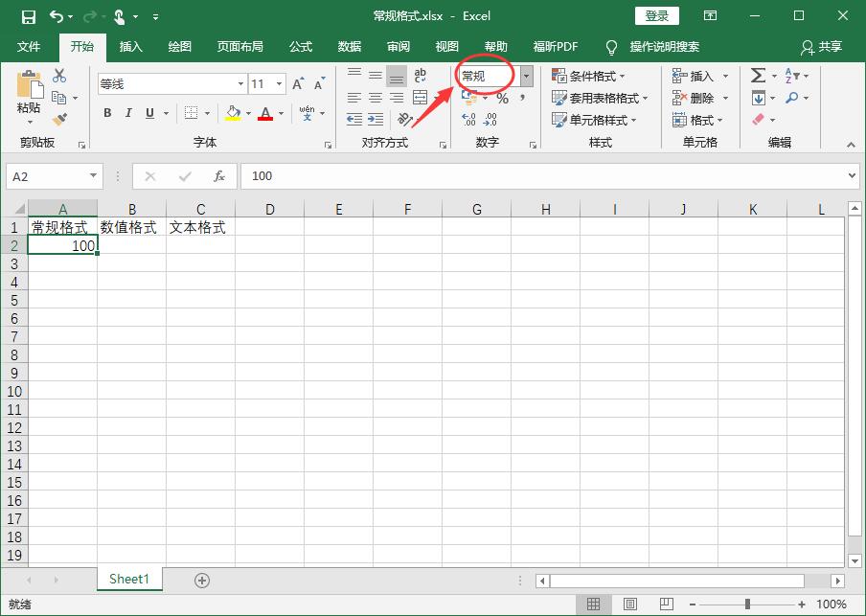Toggle Bold formatting
This screenshot has height=616, width=866.
(x=107, y=113)
